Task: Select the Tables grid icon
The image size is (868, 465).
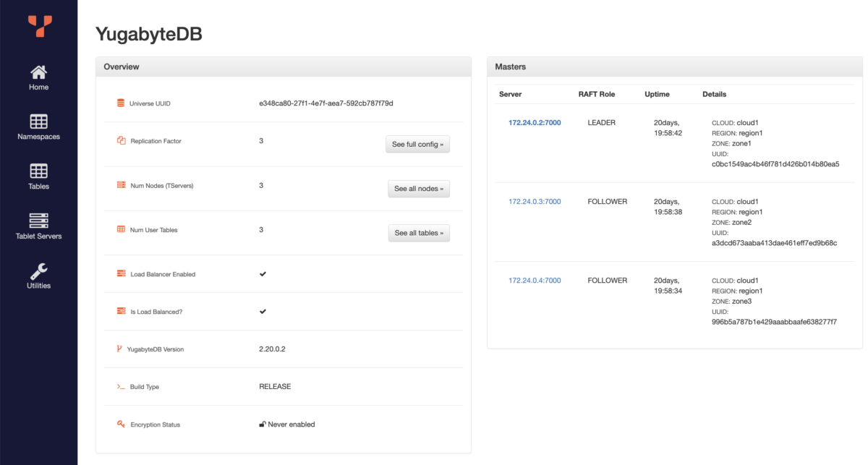Action: click(x=38, y=169)
